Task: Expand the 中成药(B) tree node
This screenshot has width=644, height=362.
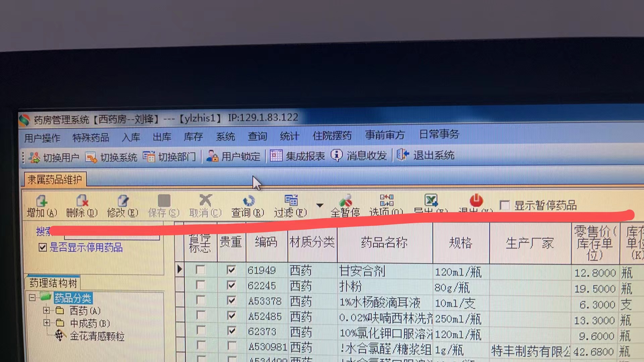Action: click(46, 323)
